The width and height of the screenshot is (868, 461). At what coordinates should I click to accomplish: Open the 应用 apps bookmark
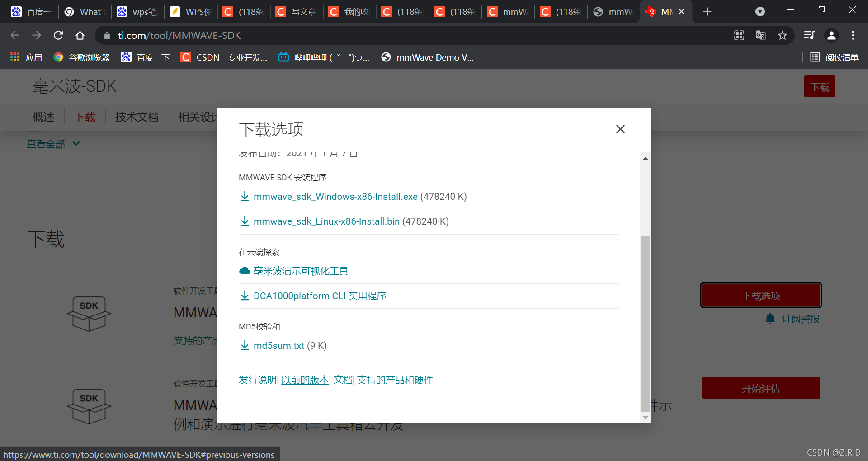26,57
